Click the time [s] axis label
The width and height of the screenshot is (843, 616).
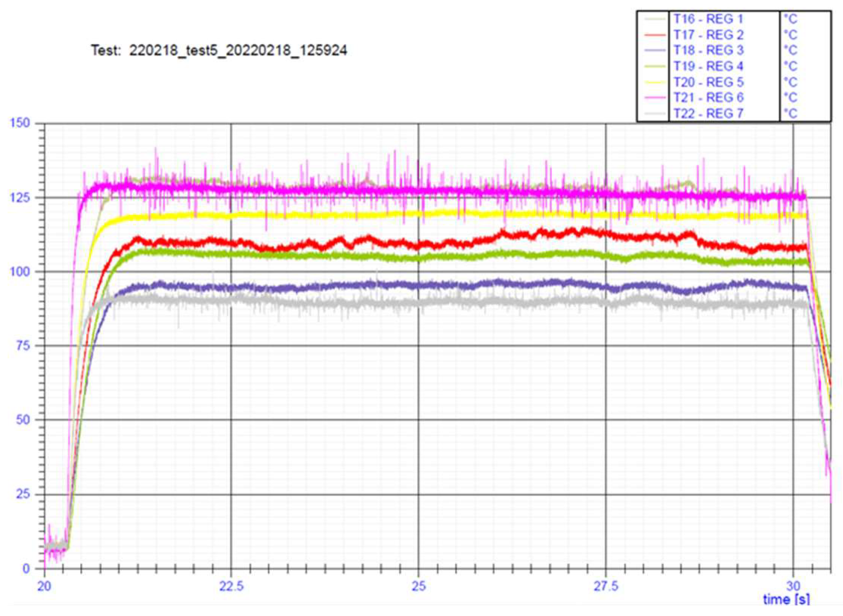pyautogui.click(x=786, y=599)
